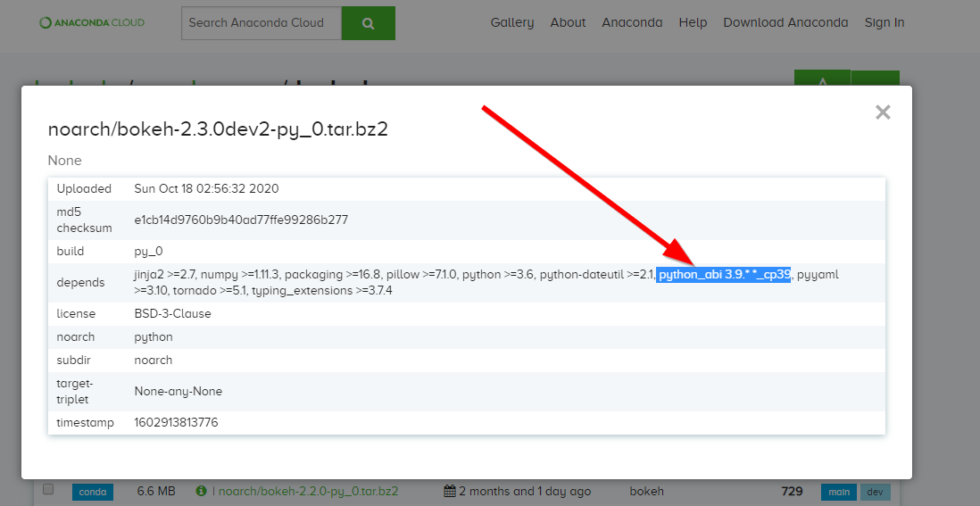This screenshot has width=980, height=506.
Task: Close the package details dialog
Action: pos(883,112)
